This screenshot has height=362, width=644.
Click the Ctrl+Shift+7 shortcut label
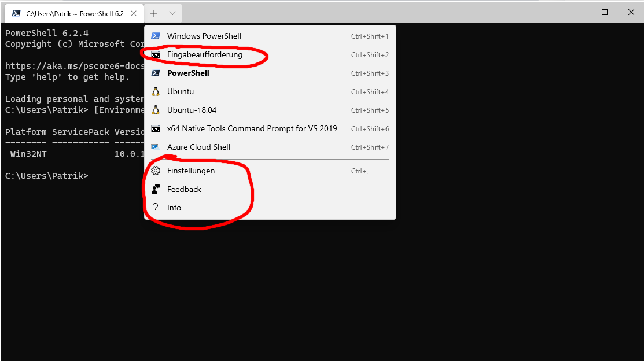[370, 147]
